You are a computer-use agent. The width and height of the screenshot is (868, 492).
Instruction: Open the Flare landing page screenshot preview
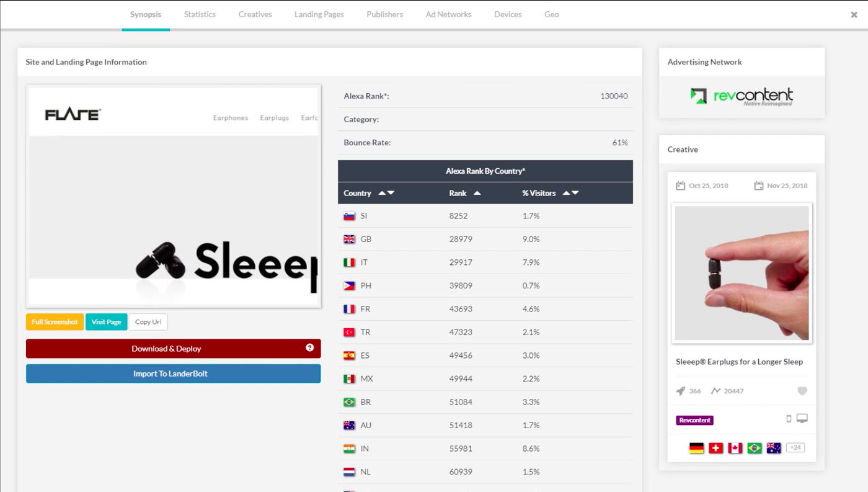point(173,196)
